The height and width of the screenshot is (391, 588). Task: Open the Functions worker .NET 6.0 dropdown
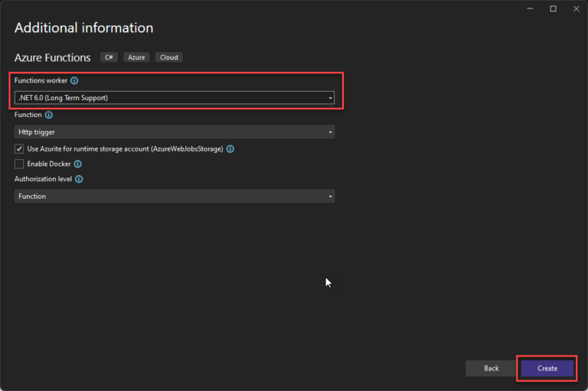click(175, 98)
